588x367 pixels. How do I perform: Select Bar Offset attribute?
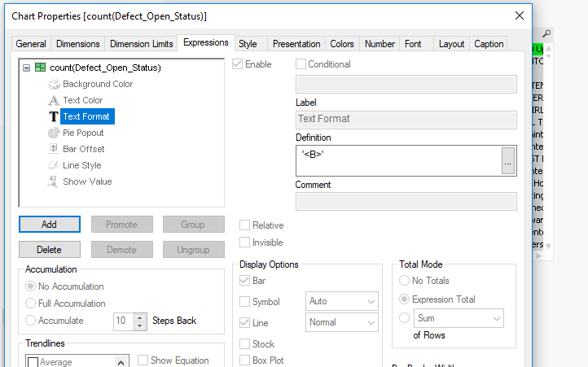pyautogui.click(x=83, y=149)
